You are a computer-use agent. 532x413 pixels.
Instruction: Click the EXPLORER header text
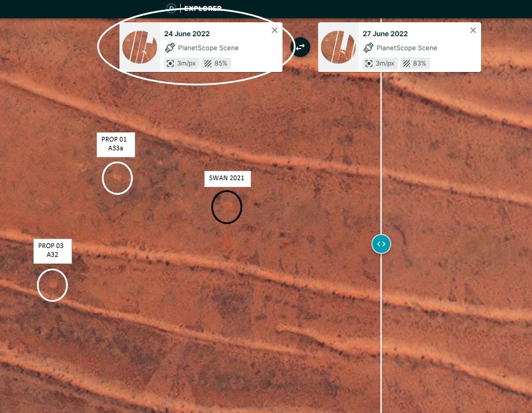[x=203, y=8]
